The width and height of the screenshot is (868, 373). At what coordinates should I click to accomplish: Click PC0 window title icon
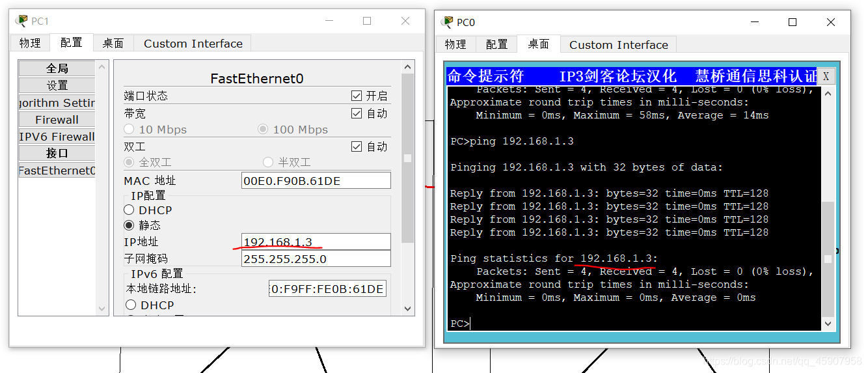(x=447, y=22)
